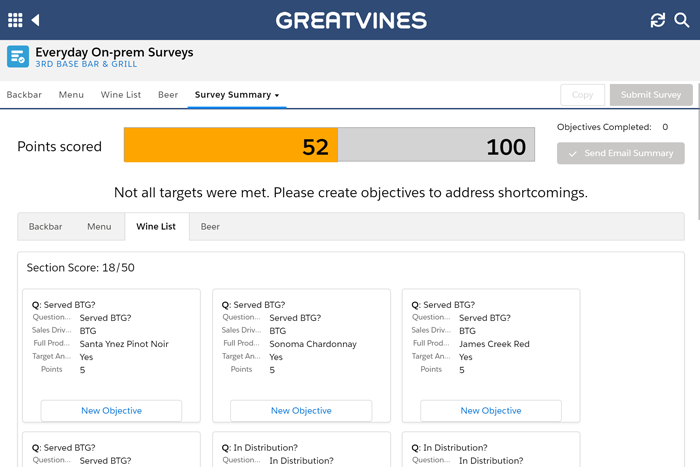Click the Send Email Summary button
This screenshot has width=700, height=467.
[x=621, y=153]
